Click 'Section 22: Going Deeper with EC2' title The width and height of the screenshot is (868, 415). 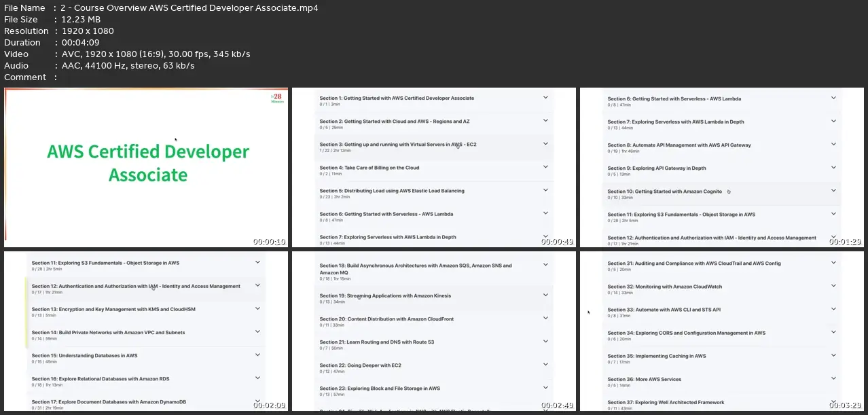pyautogui.click(x=360, y=365)
